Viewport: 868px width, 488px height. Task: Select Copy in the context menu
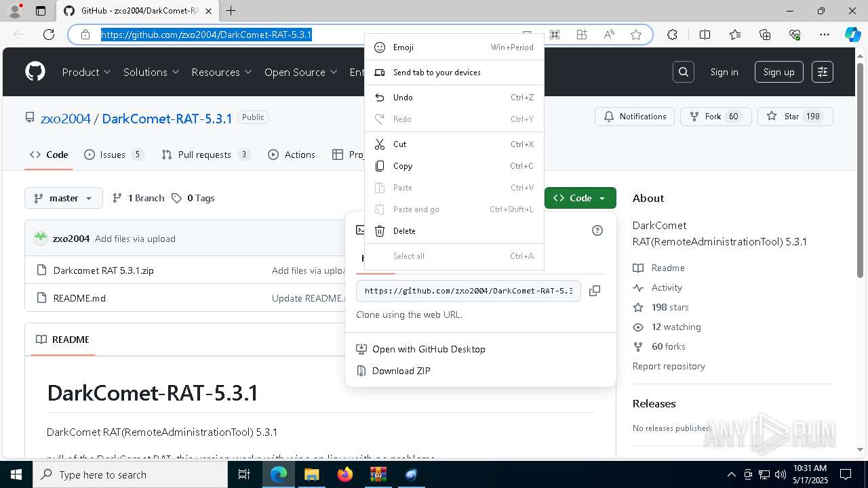coord(454,166)
